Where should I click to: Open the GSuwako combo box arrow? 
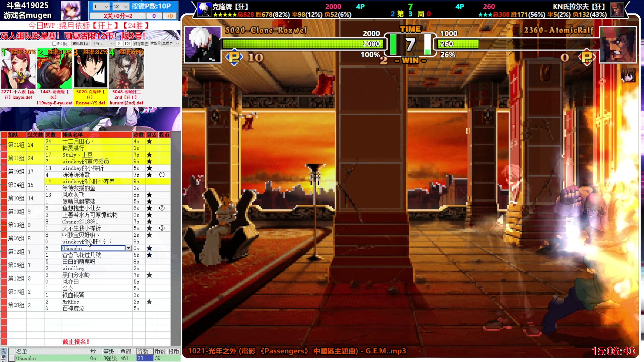tap(128, 248)
